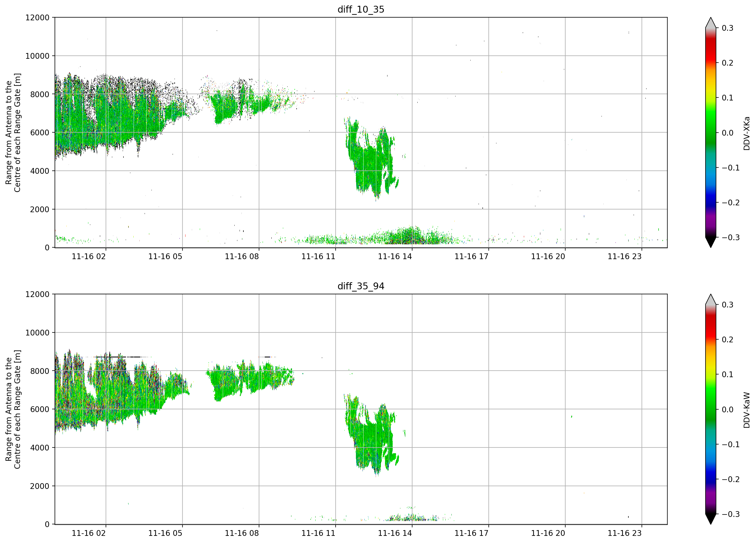This screenshot has height=543, width=756.
Task: Click the 11-16 20 x-tick under diff_10_35
Action: point(548,256)
